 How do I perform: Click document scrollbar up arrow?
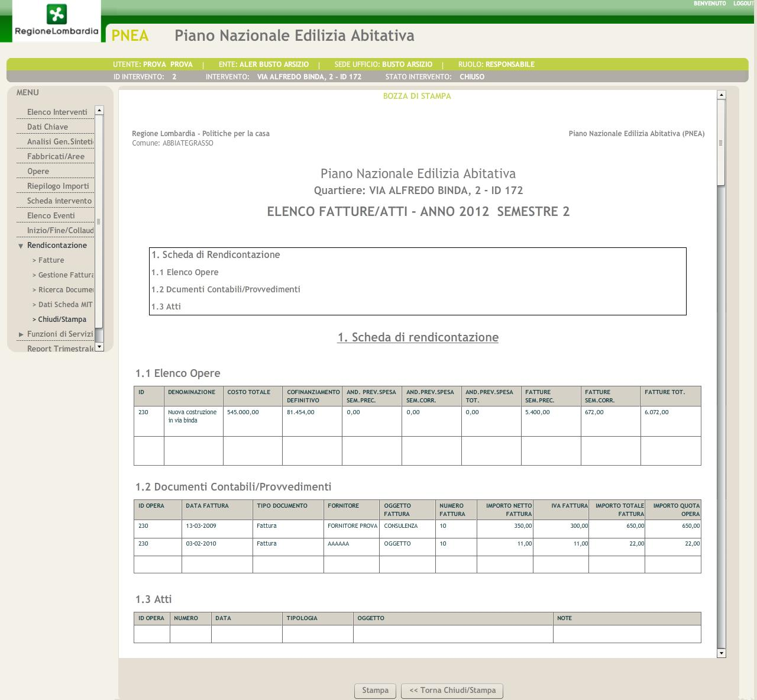[x=721, y=95]
